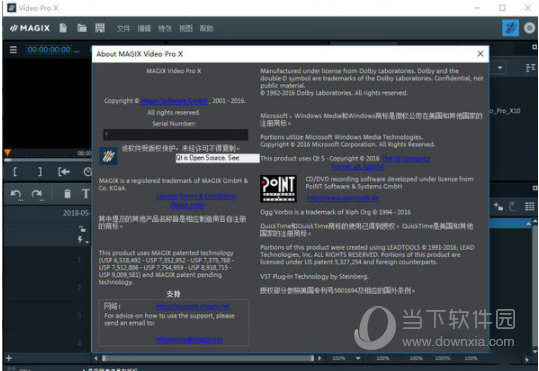Jump to range start arrow icon
This screenshot has width=539, height=371.
click(64, 171)
